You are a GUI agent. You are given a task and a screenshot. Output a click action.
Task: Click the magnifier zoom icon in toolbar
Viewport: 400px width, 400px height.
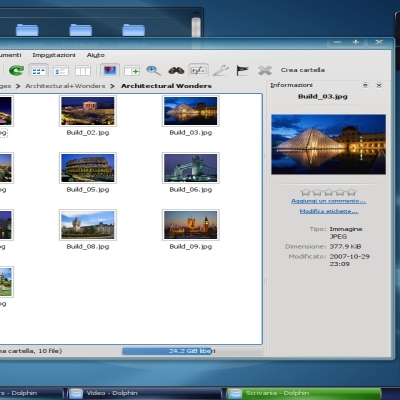tap(153, 70)
